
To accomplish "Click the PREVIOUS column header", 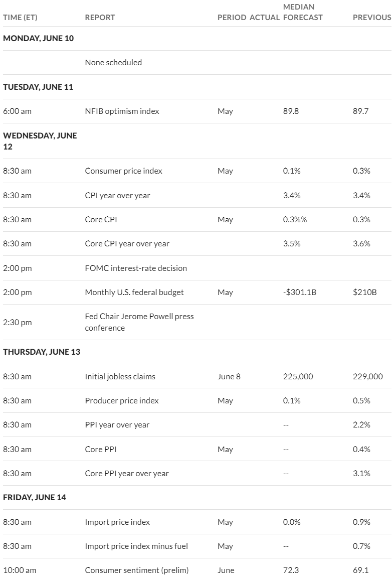I will [x=371, y=18].
